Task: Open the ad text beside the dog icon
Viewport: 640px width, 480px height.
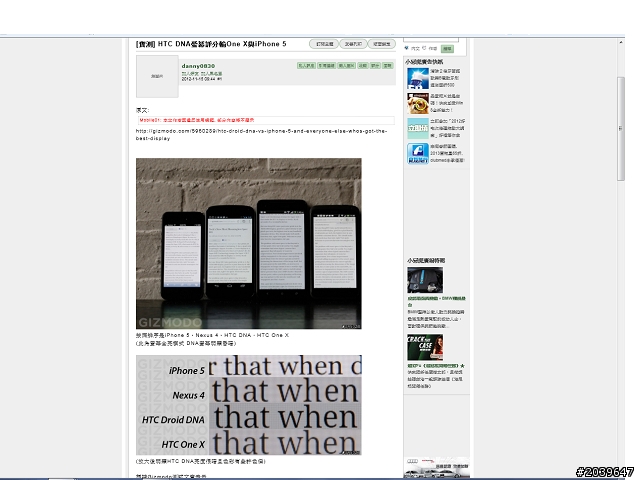Action: point(447,103)
